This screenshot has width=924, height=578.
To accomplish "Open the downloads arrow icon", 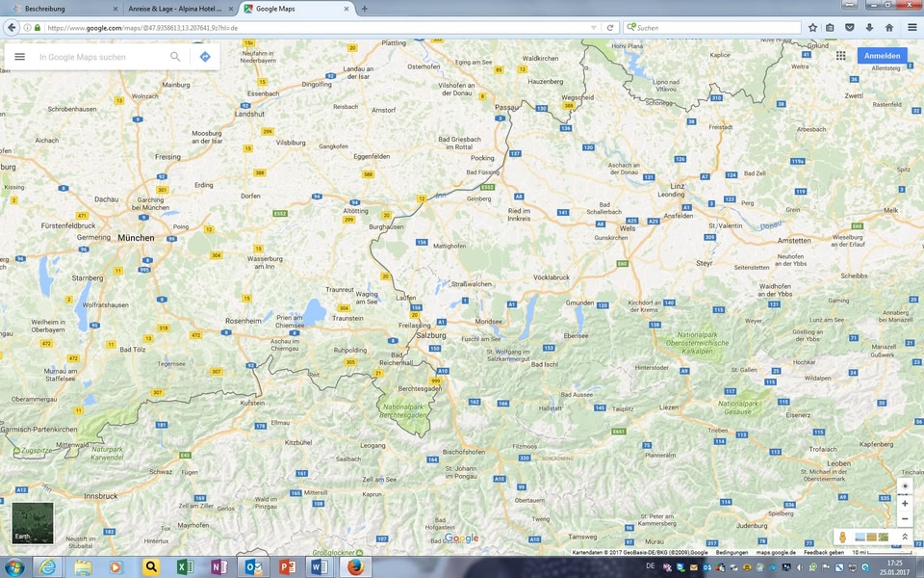I will pyautogui.click(x=869, y=28).
